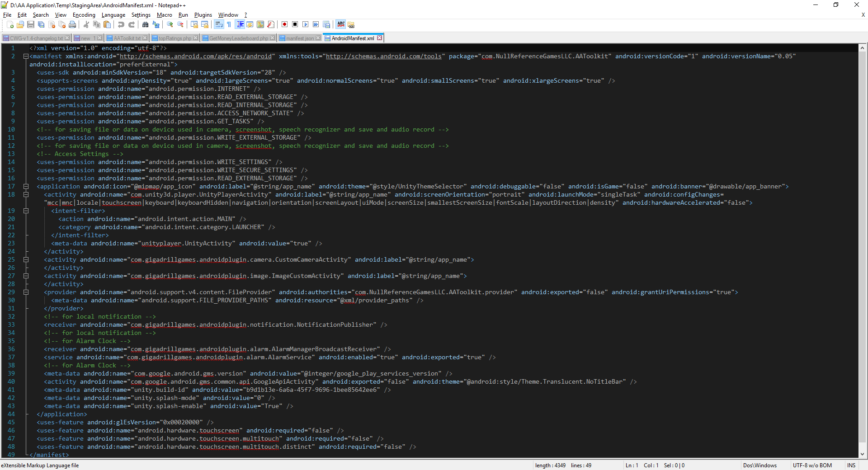Toggle word wrap in the toolbar
Screen dimensions: 868x470
pyautogui.click(x=219, y=25)
